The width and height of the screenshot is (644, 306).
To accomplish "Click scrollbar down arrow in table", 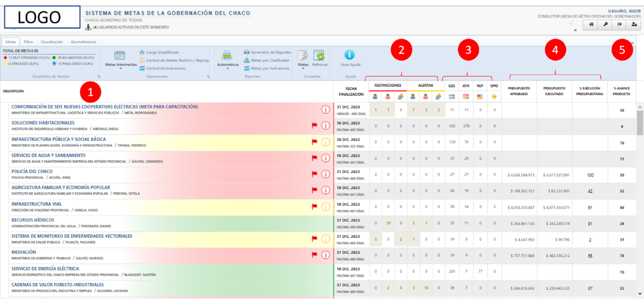I will tap(640, 294).
